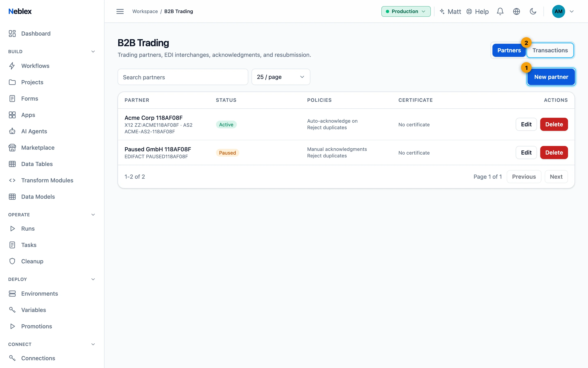The height and width of the screenshot is (368, 588).
Task: Delete the Acme Corp 118AF08F partner
Action: [554, 124]
